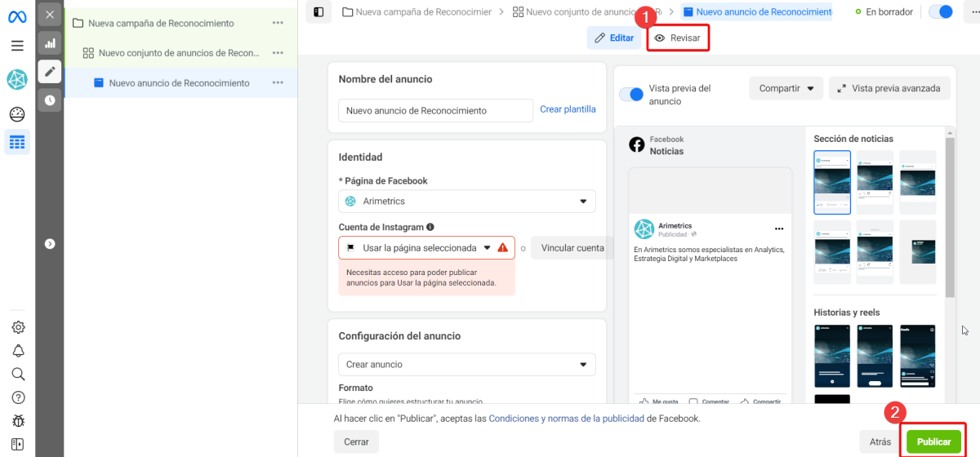Go to Nueva campaña de Reconocimiento breadcrumb

[x=417, y=11]
